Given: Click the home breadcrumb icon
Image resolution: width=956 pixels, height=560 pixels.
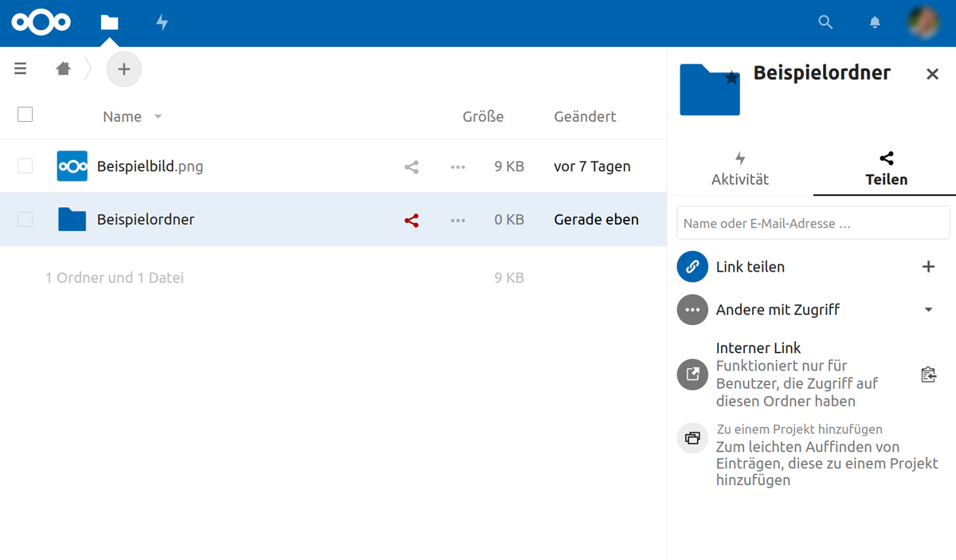Looking at the screenshot, I should pyautogui.click(x=64, y=69).
